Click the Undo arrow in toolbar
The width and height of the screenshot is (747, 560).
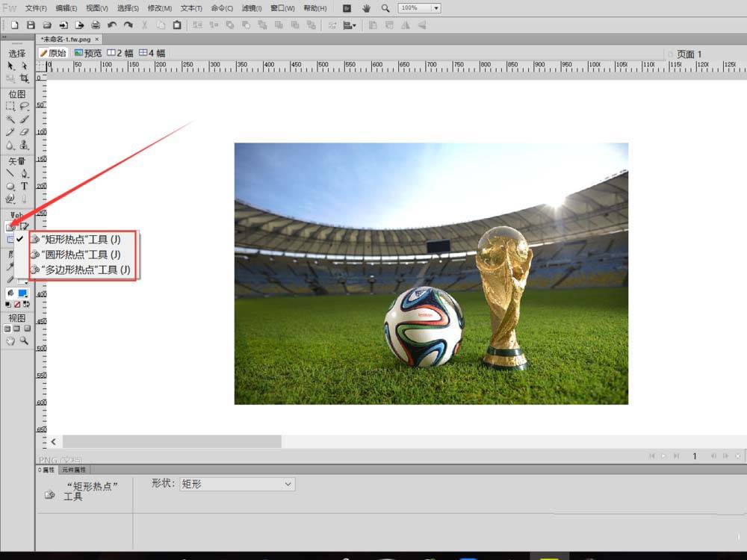[112, 25]
